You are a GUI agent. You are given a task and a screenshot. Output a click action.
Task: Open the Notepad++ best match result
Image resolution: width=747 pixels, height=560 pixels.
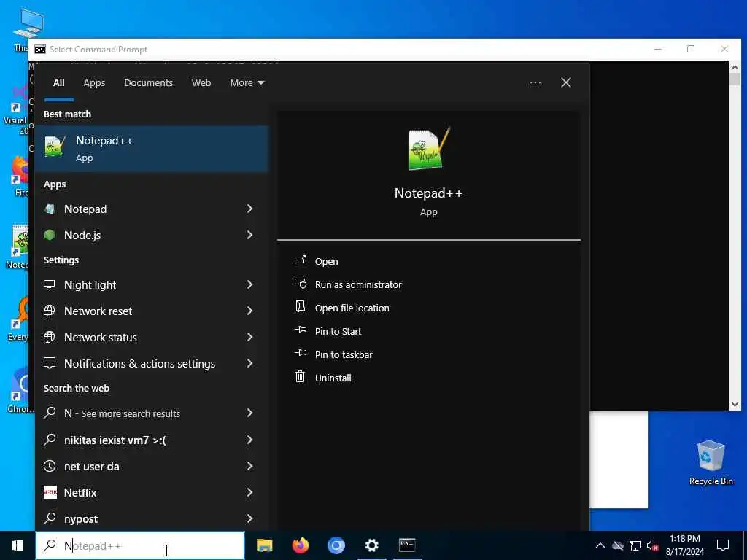click(152, 149)
